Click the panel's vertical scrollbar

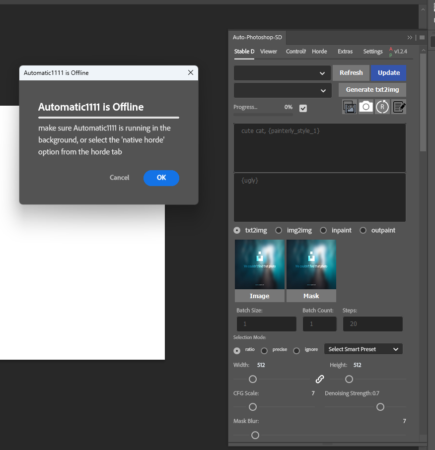423,102
